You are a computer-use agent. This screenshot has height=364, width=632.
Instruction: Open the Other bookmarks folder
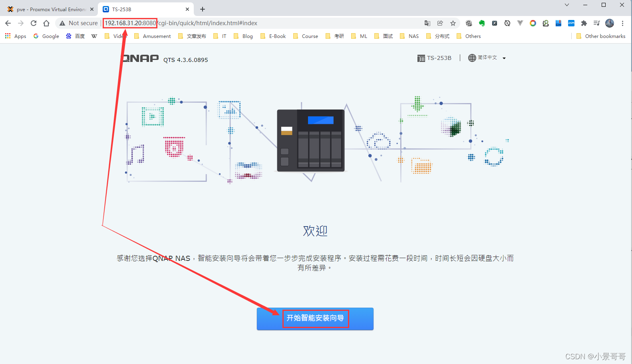tap(601, 36)
